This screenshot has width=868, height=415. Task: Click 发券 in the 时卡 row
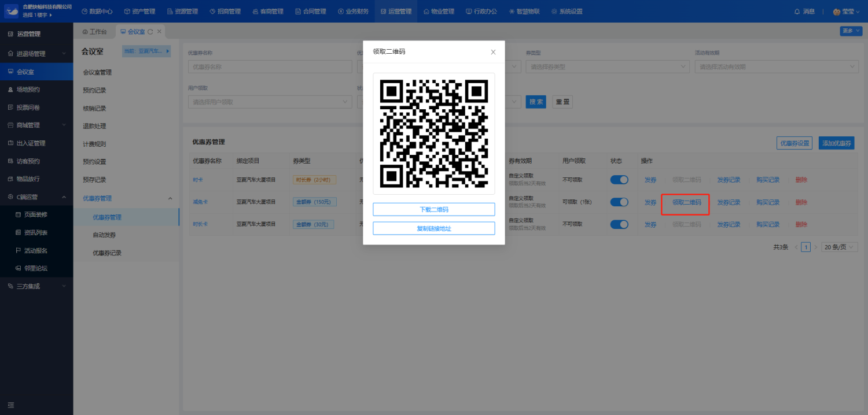point(650,180)
